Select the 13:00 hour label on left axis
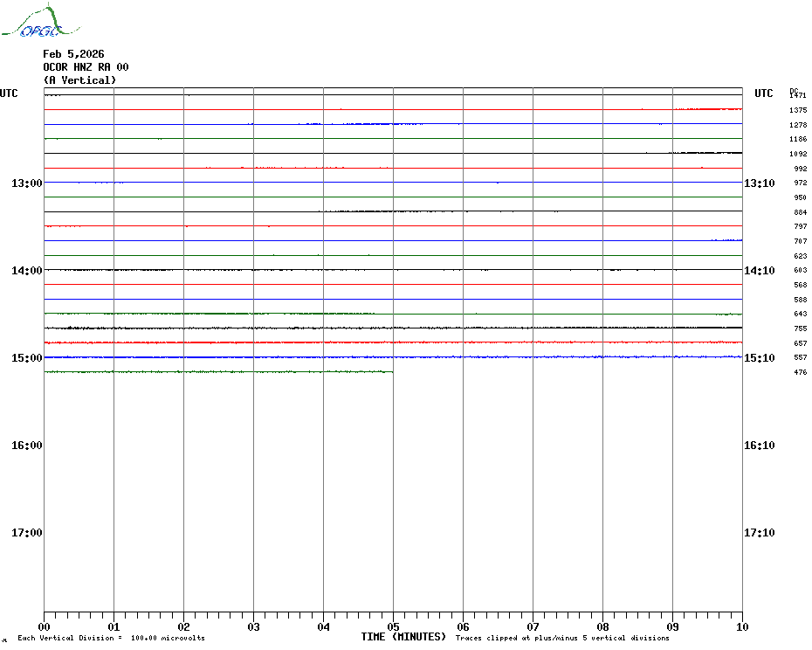The image size is (812, 650). 27,183
